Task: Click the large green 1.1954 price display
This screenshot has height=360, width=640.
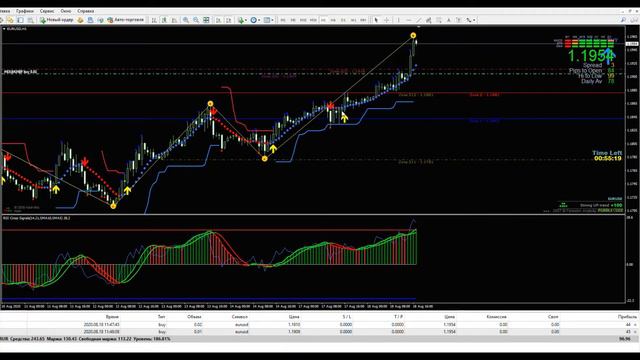Action: 591,56
